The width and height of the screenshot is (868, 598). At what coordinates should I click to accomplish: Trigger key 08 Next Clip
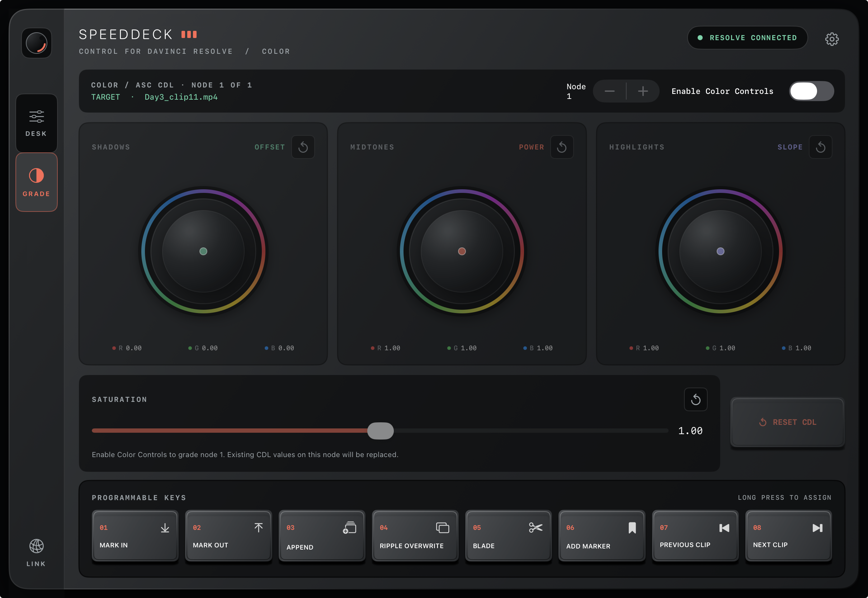pos(788,535)
